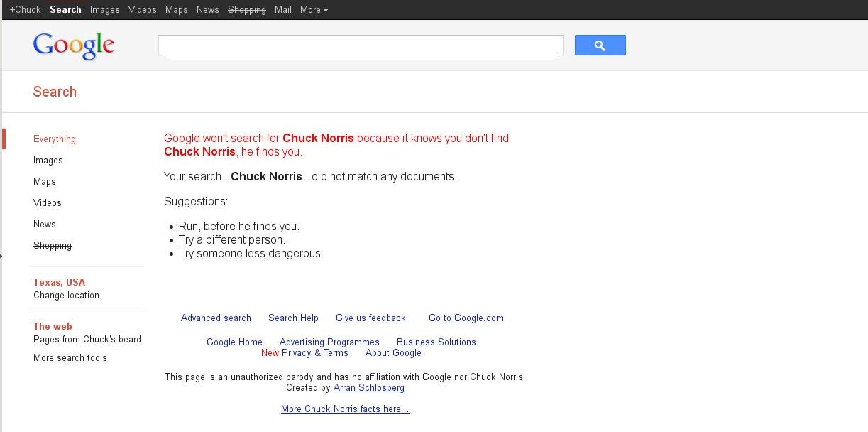Viewport: 868px width, 432px height.
Task: Select Images in the top black bar
Action: [x=104, y=10]
